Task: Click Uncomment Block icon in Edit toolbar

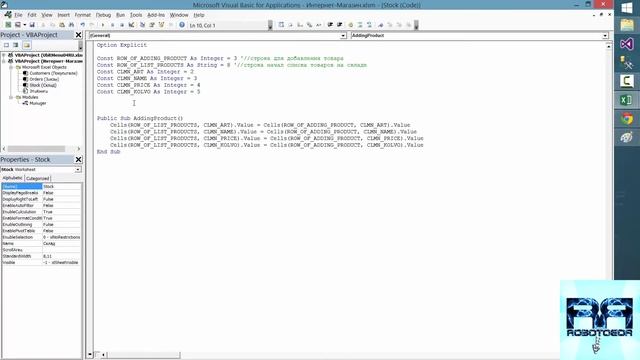Action: pos(369,25)
